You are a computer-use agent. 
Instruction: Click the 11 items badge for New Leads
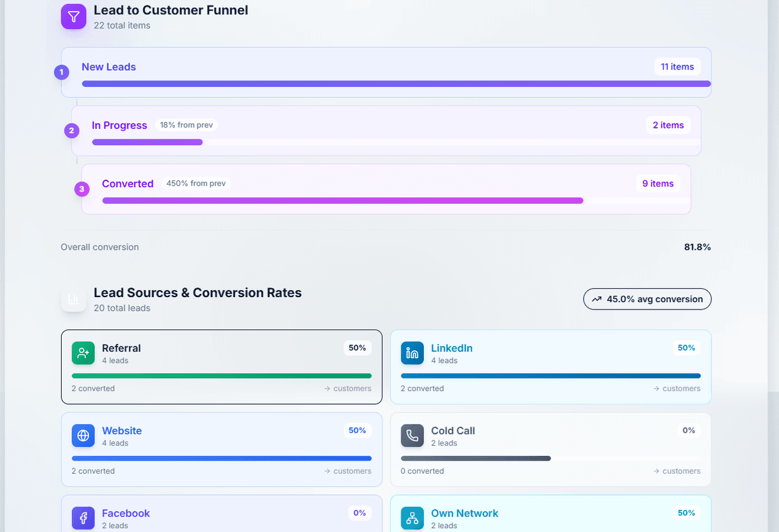point(677,67)
